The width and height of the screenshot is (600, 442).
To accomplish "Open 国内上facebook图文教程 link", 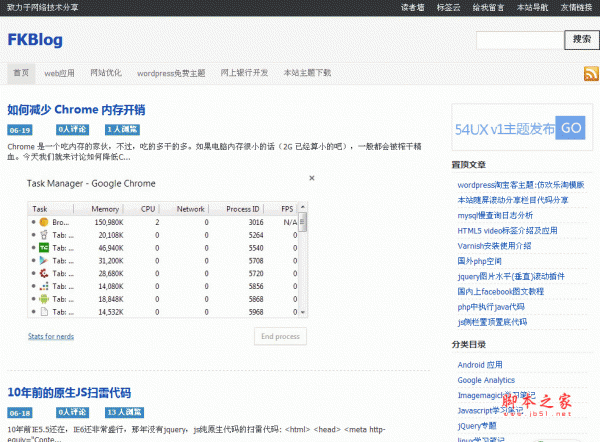I will point(501,292).
